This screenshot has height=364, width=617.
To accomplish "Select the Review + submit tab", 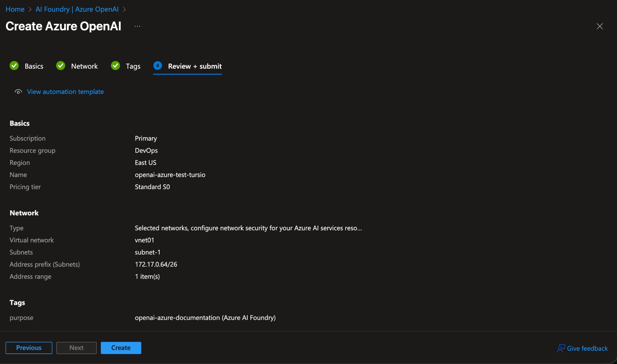I will click(195, 66).
